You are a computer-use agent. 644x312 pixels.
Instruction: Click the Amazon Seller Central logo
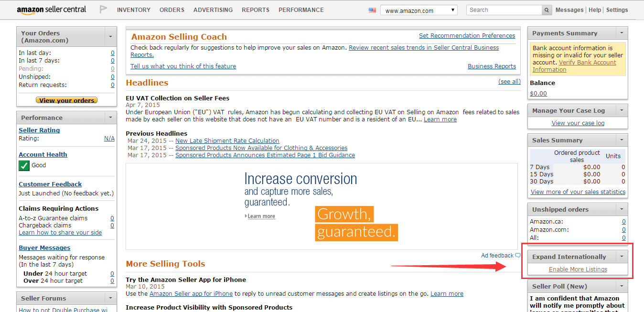pos(51,10)
